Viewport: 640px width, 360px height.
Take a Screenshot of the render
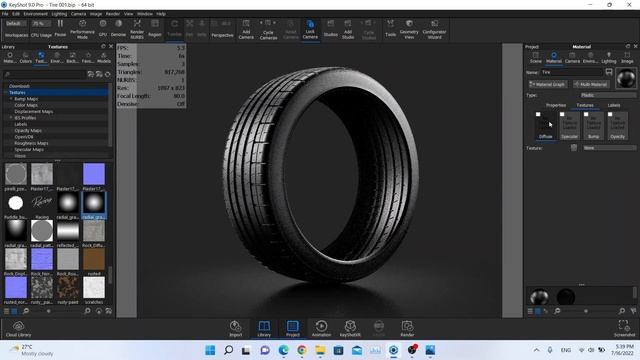tap(624, 329)
